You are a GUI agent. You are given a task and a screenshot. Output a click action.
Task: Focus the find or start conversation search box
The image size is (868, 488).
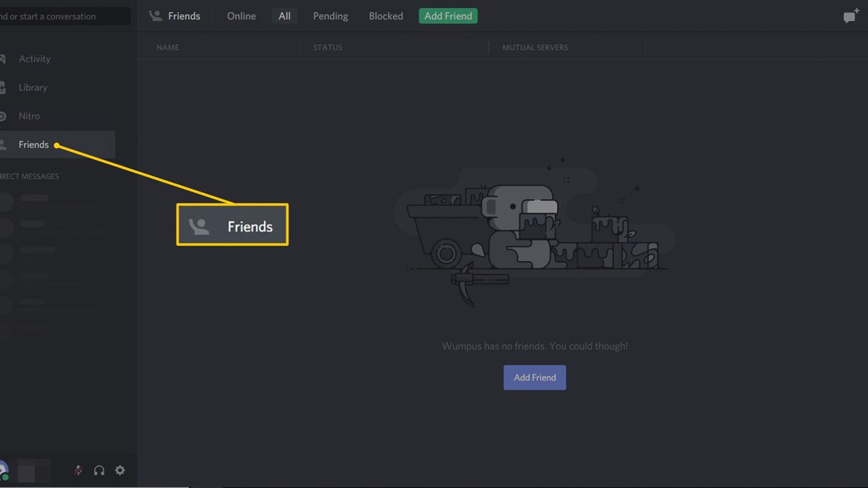point(65,16)
